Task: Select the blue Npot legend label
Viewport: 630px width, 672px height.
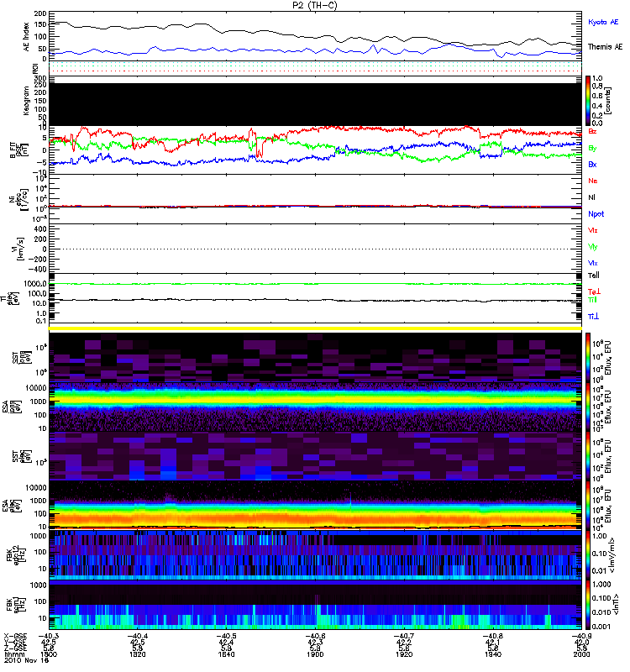Action: tap(596, 214)
